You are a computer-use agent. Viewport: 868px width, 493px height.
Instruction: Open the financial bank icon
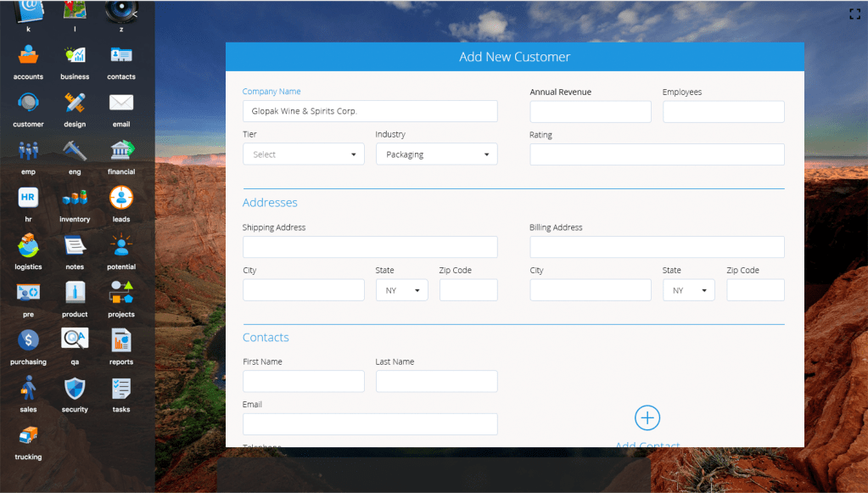(121, 151)
